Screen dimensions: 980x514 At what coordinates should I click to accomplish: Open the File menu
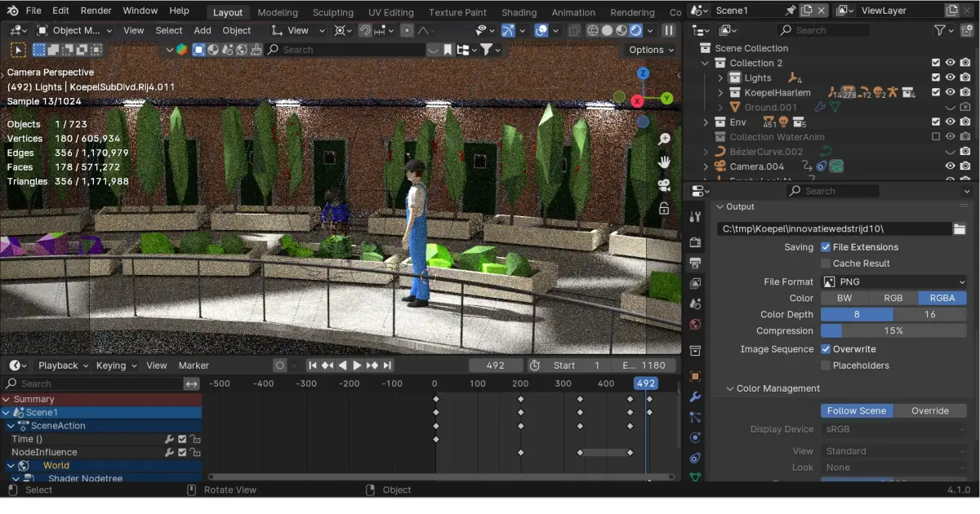click(x=33, y=11)
